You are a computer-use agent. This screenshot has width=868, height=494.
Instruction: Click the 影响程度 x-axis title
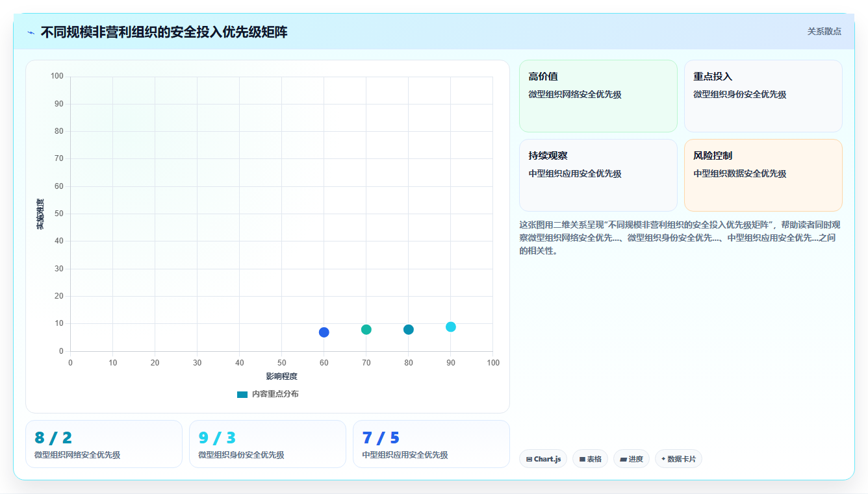pos(281,377)
